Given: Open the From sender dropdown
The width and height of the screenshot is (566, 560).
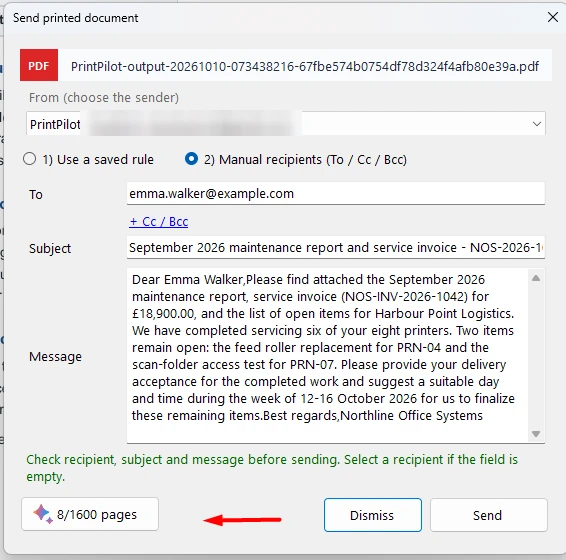Looking at the screenshot, I should (286, 124).
